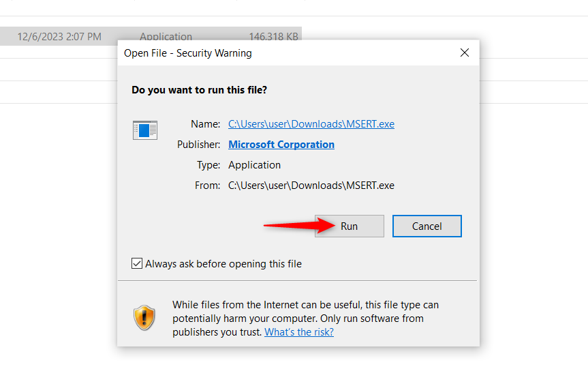Click the Open File - Security Warning title bar

click(x=273, y=53)
